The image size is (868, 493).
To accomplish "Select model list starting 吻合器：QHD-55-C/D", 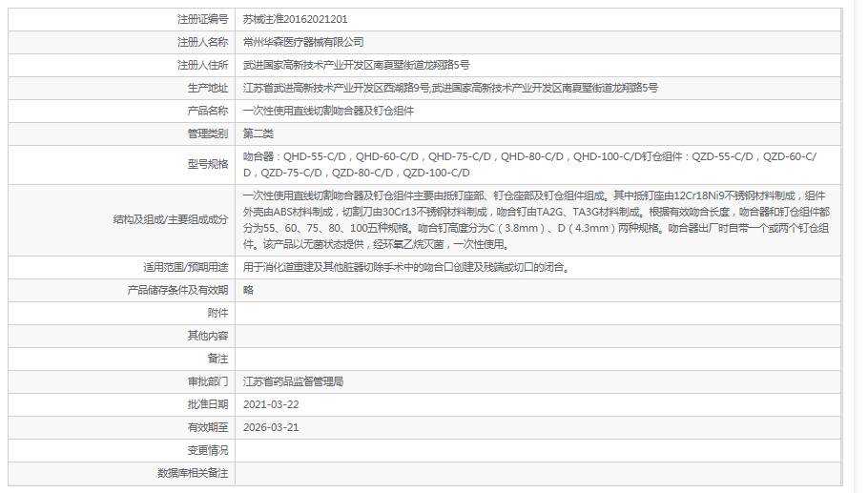I will pyautogui.click(x=529, y=165).
